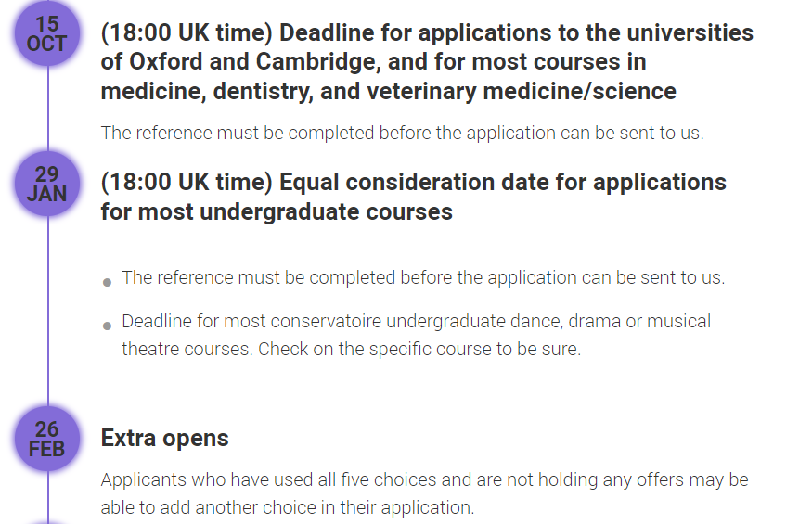This screenshot has width=812, height=524.
Task: Click the Equal consideration date heading
Action: pos(413,196)
